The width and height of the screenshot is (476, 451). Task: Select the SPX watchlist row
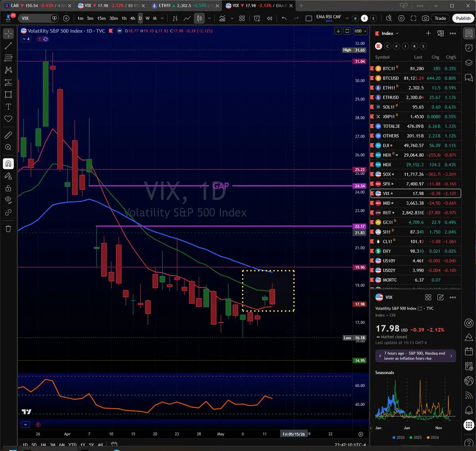point(415,184)
